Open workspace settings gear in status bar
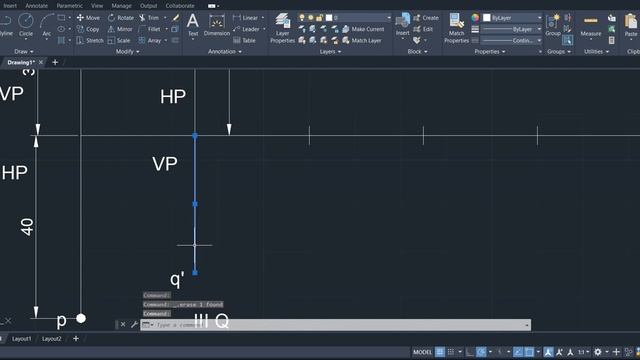The width and height of the screenshot is (640, 360). point(598,351)
